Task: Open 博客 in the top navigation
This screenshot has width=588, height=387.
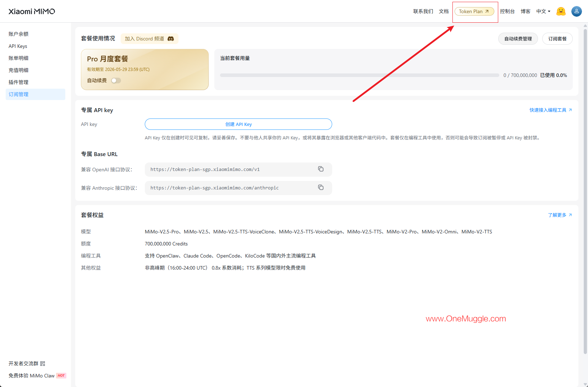Action: point(526,11)
